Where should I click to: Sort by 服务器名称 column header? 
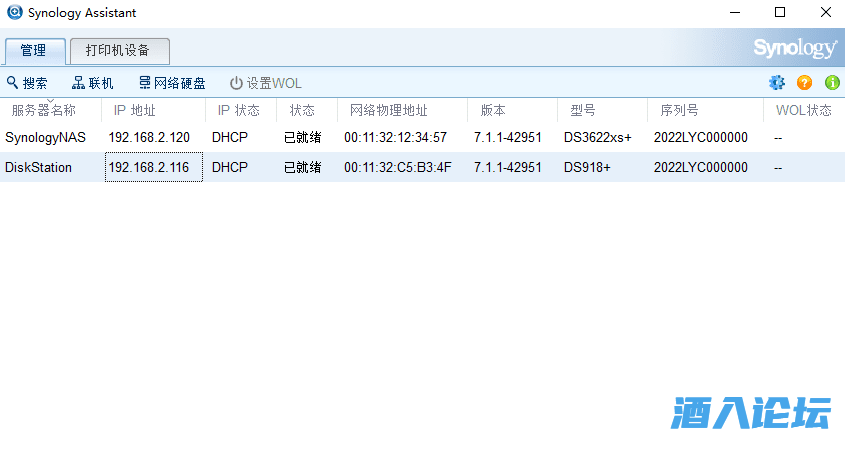point(51,111)
